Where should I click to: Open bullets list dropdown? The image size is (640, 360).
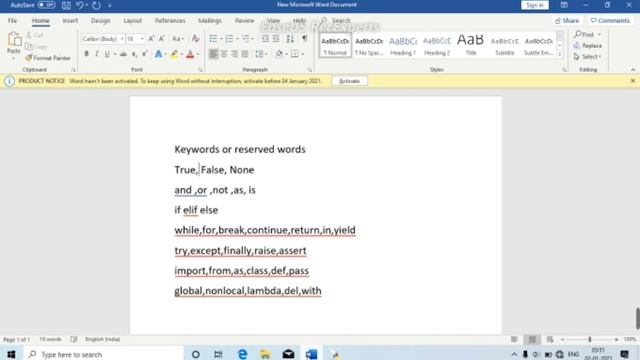pyautogui.click(x=221, y=39)
